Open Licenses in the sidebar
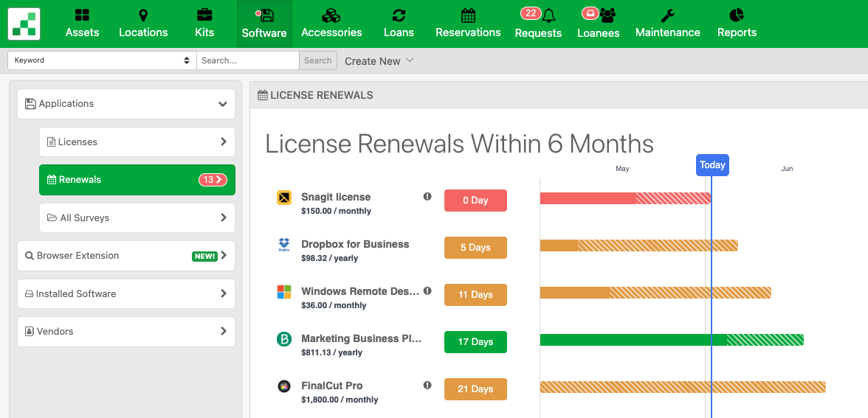Viewport: 868px width, 418px height. [137, 142]
